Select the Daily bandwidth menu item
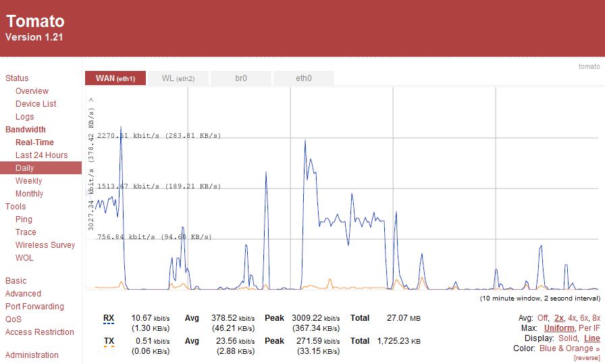 click(41, 168)
